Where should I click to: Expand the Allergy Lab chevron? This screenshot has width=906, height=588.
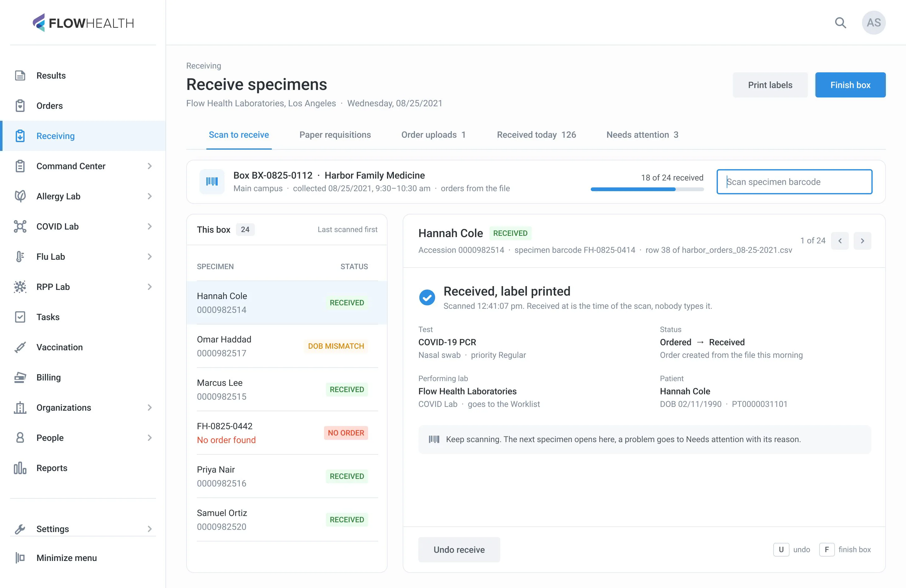[150, 196]
